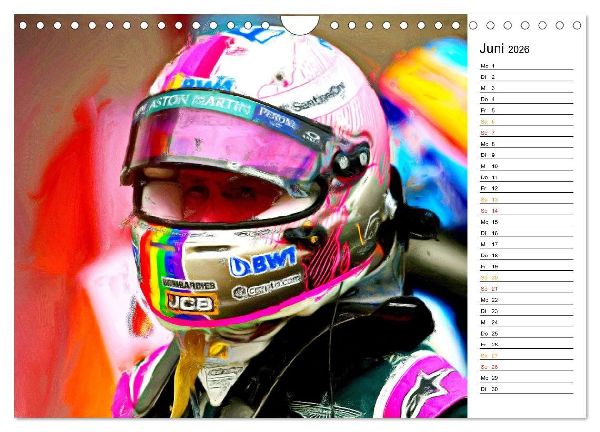600x432 pixels.
Task: Select the "Do 11" calendar row
Action: click(527, 177)
